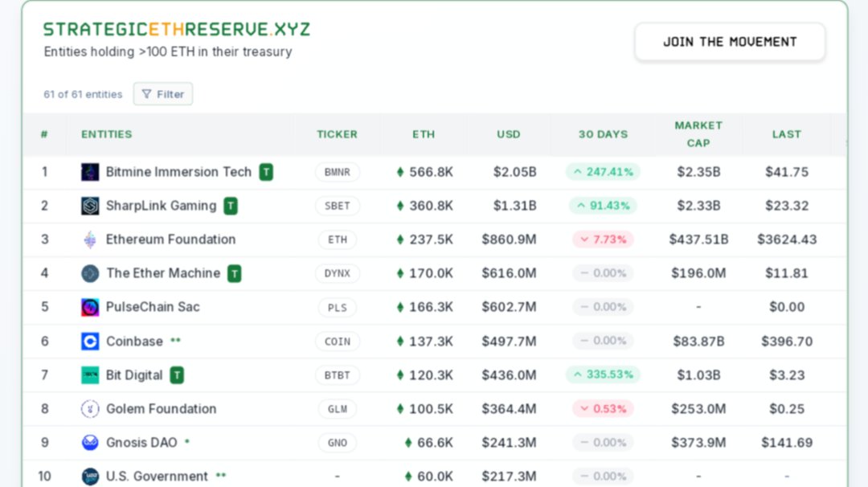The image size is (868, 487).
Task: Click the SharpLink Gaming logo icon
Action: (x=90, y=206)
